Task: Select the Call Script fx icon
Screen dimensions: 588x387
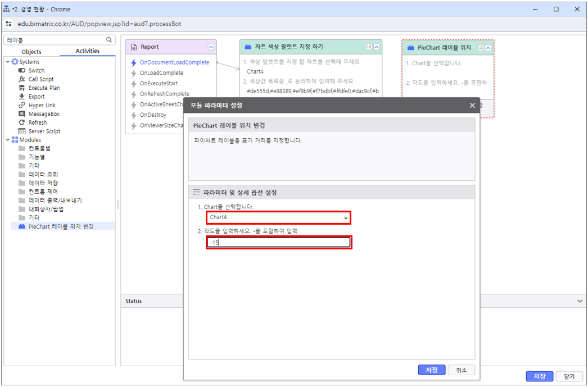Action: point(22,79)
